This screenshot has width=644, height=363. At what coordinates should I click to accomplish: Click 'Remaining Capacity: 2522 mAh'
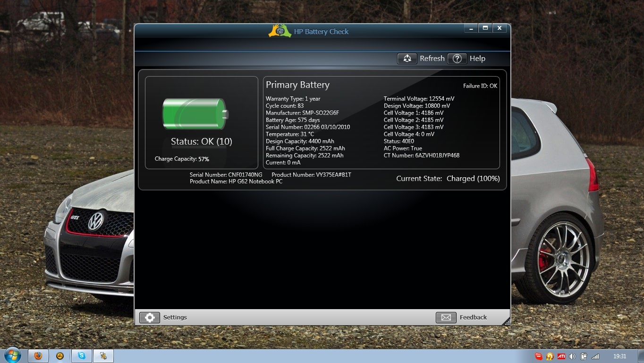305,156
